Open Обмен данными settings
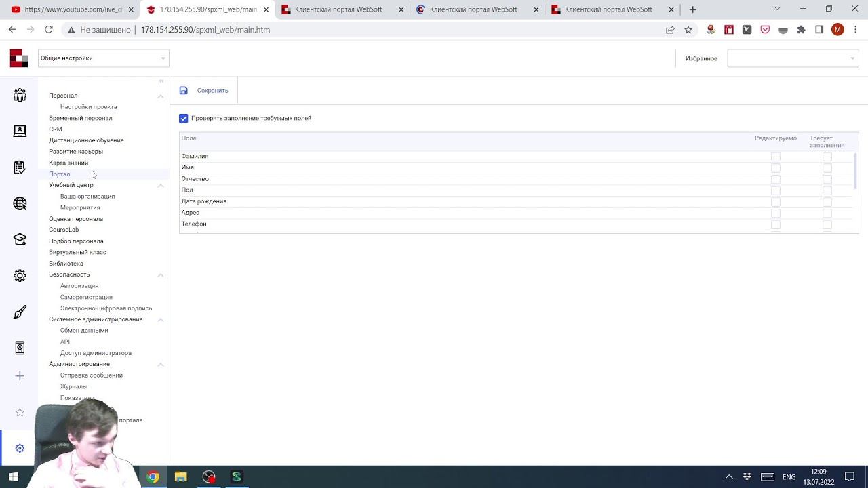Viewport: 868px width, 488px height. [84, 331]
